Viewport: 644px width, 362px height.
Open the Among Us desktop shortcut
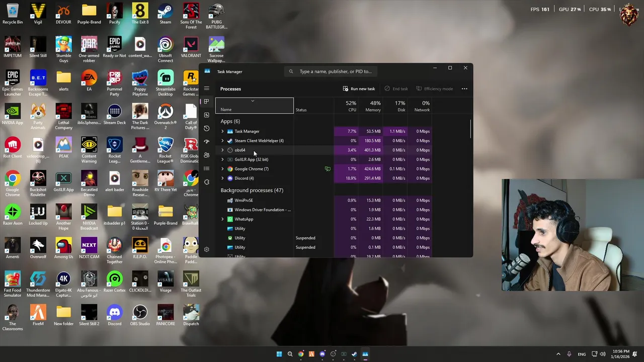[x=63, y=248]
